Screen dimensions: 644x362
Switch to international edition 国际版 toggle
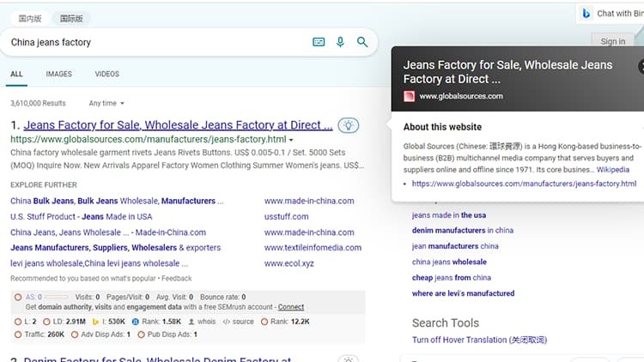tap(71, 19)
